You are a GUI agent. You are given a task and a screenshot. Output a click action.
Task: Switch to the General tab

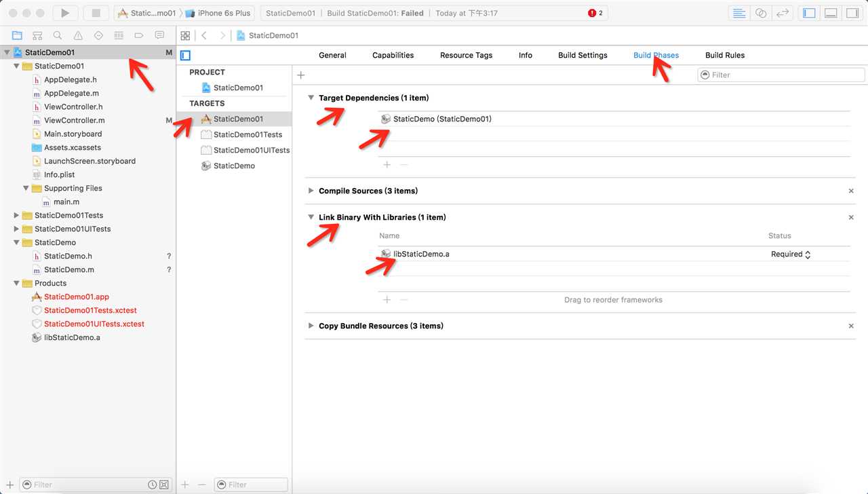pos(332,55)
